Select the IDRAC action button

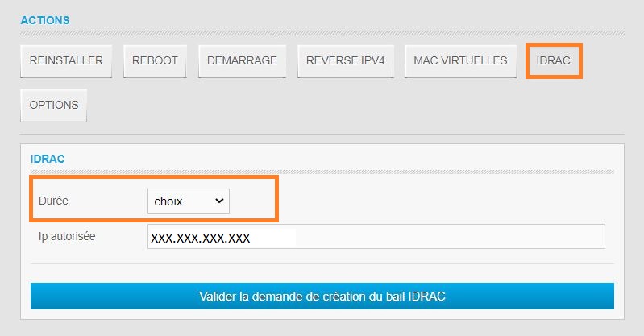pyautogui.click(x=554, y=60)
